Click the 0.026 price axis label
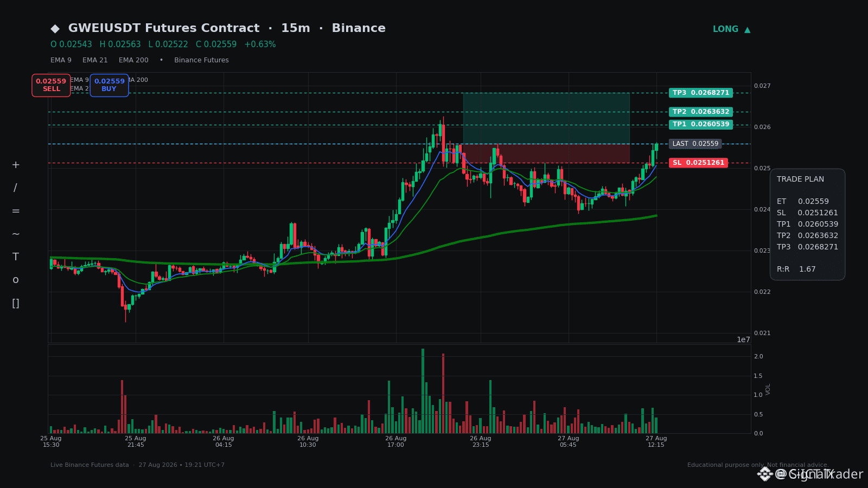 [762, 127]
